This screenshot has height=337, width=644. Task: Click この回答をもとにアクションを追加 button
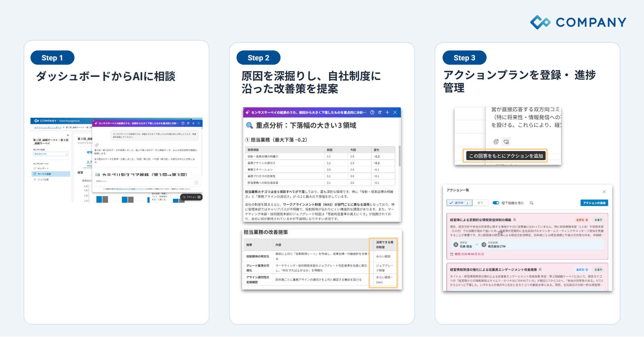[506, 156]
